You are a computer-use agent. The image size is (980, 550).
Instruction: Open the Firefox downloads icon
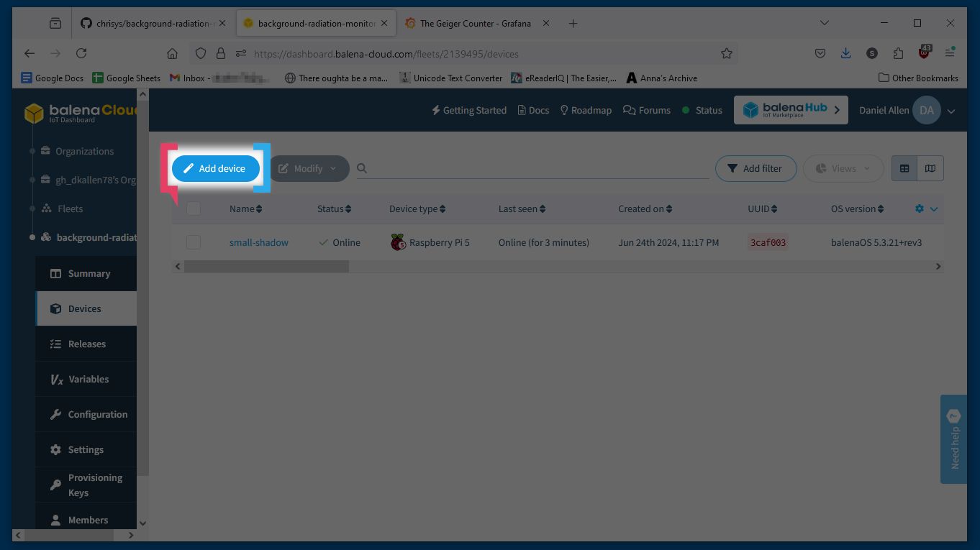(x=845, y=53)
